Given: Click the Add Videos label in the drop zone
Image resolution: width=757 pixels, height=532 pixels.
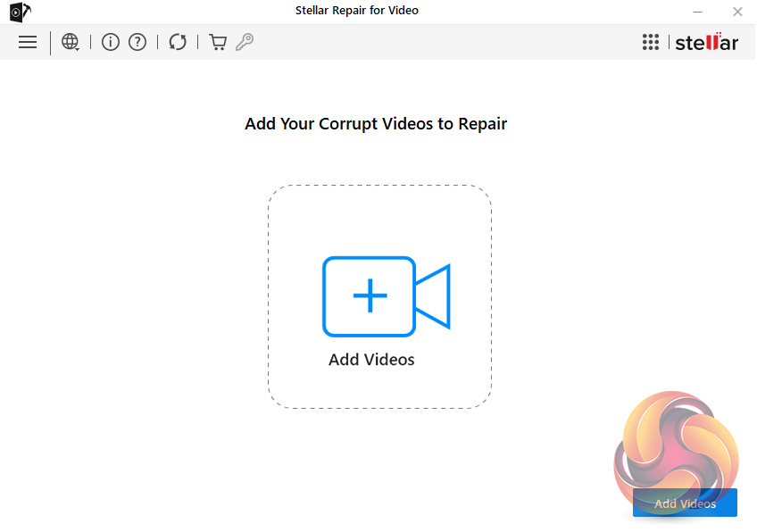Looking at the screenshot, I should [371, 360].
